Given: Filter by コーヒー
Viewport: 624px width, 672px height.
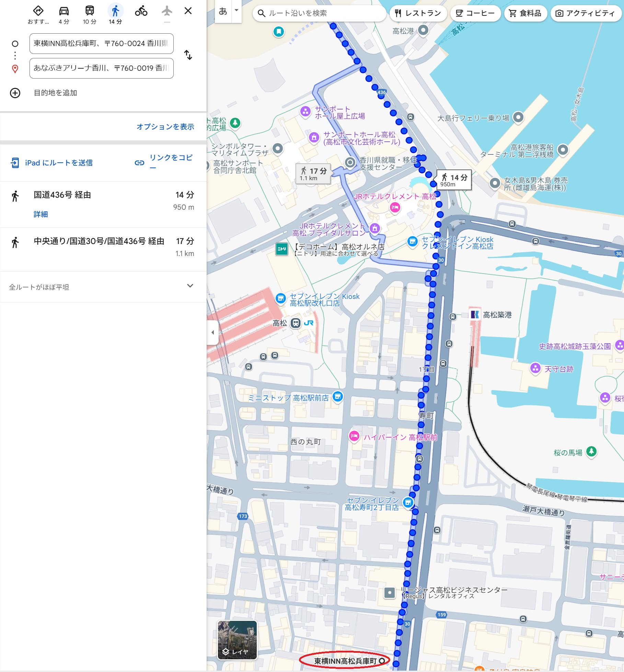Looking at the screenshot, I should [475, 13].
